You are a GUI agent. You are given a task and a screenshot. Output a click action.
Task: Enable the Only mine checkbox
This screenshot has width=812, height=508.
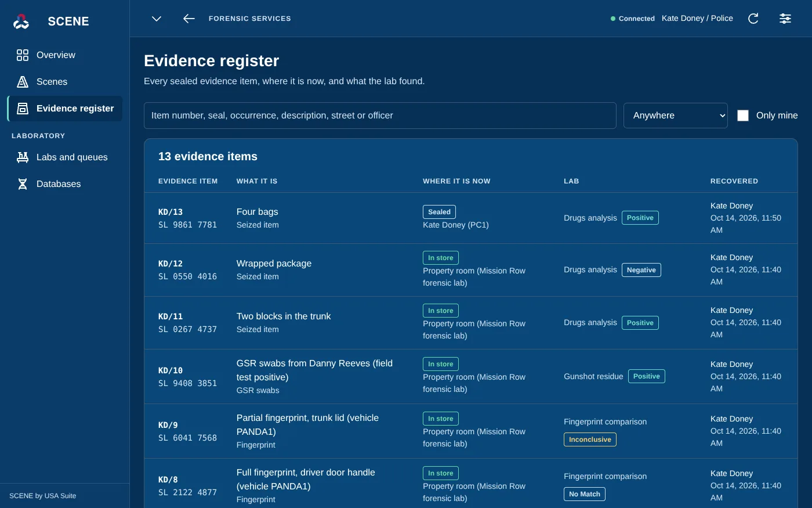tap(743, 116)
